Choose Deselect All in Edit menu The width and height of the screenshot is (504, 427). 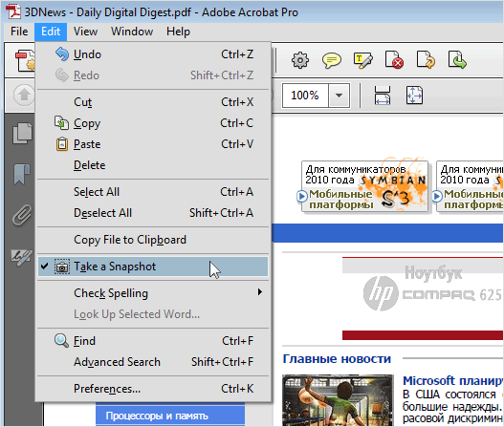click(x=153, y=213)
